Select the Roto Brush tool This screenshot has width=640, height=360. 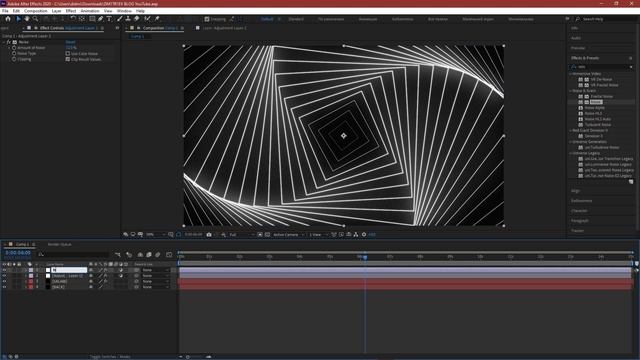point(147,19)
